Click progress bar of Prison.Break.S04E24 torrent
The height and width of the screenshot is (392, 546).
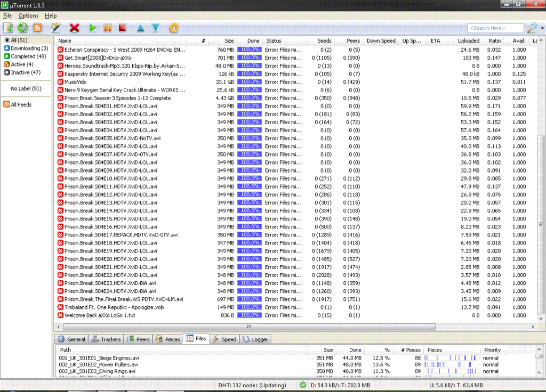[x=250, y=291]
